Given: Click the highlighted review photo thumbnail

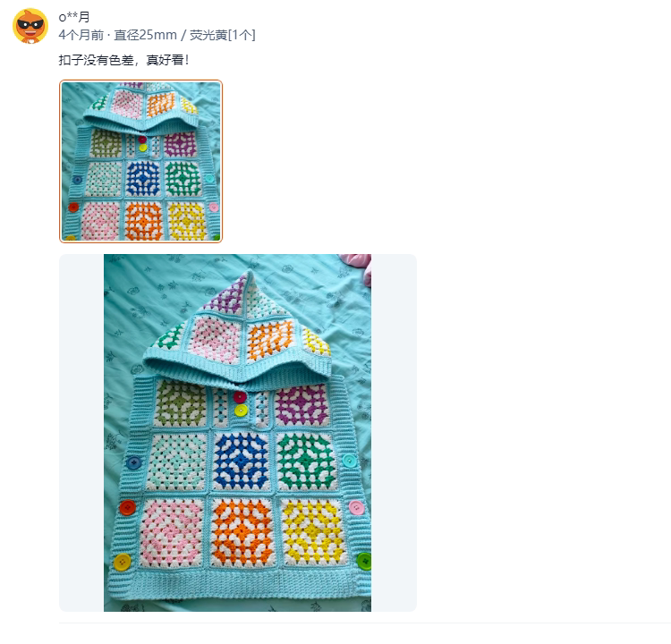Looking at the screenshot, I should [140, 161].
